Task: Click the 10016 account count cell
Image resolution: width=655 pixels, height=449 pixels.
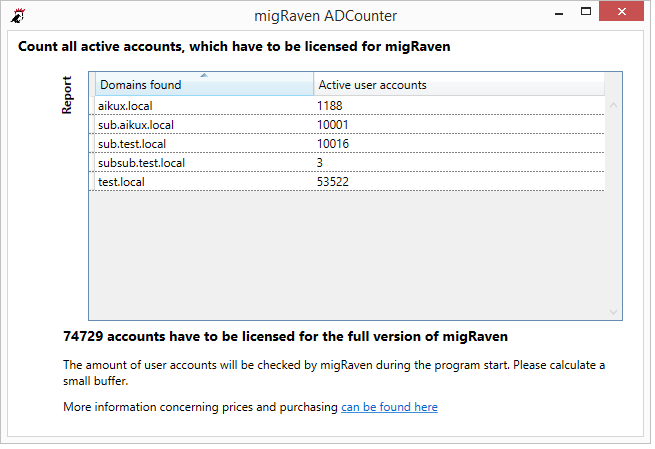Action: click(x=333, y=144)
